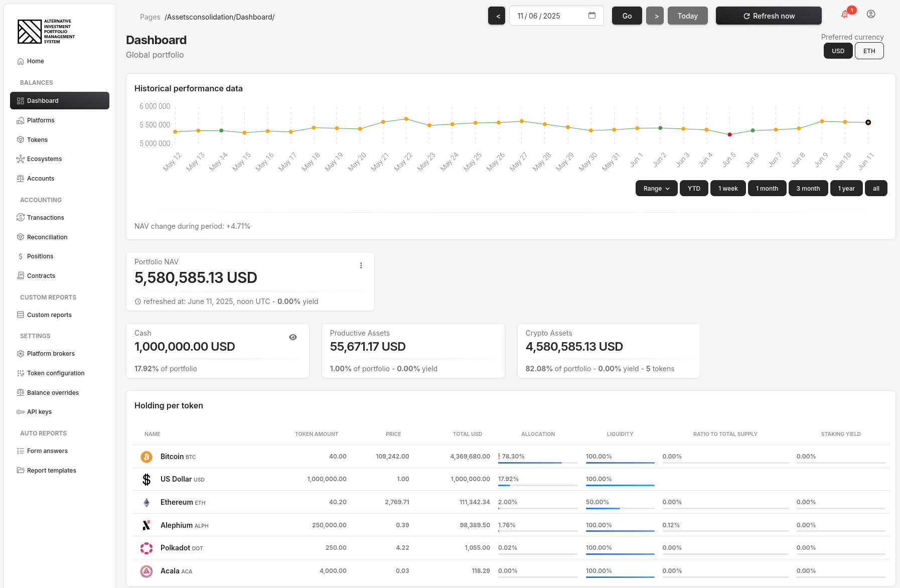The image size is (900, 588).
Task: Open the user profile icon
Action: (x=871, y=15)
